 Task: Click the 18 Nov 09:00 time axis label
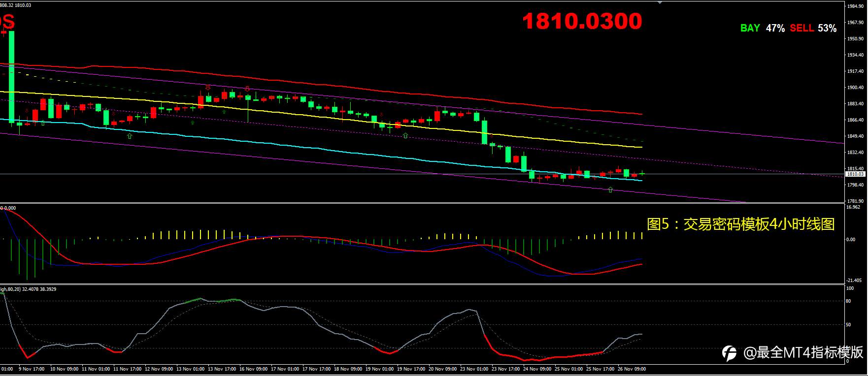coord(348,369)
